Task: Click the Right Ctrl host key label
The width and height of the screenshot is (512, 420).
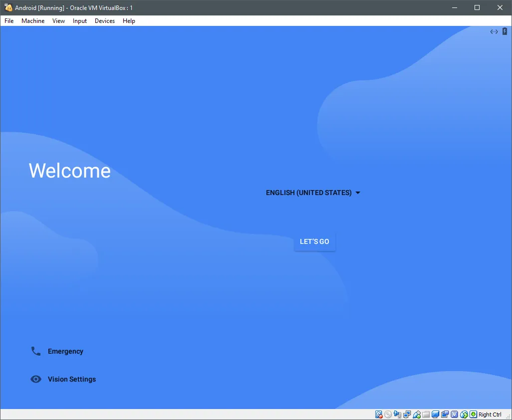Action: [490, 415]
